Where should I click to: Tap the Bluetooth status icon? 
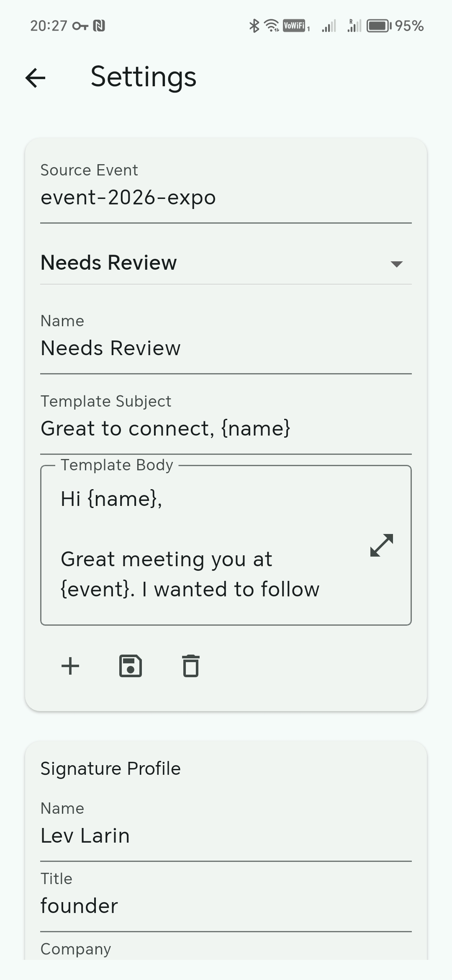[254, 26]
